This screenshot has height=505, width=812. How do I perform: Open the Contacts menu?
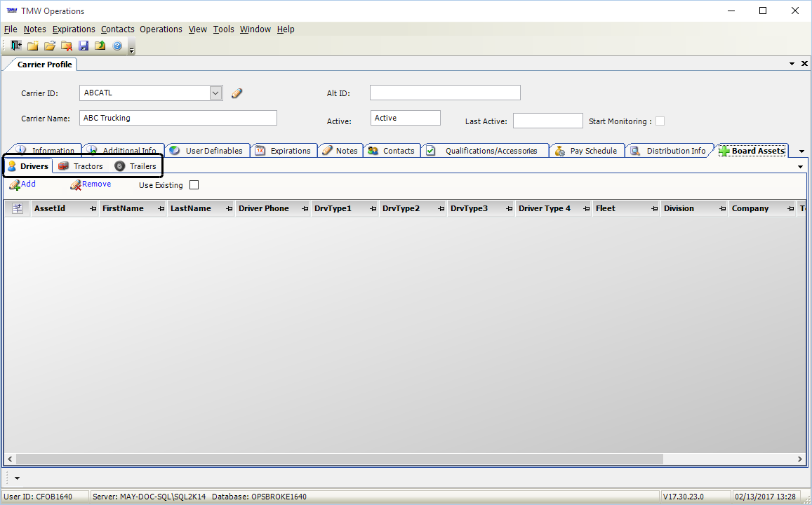[117, 29]
